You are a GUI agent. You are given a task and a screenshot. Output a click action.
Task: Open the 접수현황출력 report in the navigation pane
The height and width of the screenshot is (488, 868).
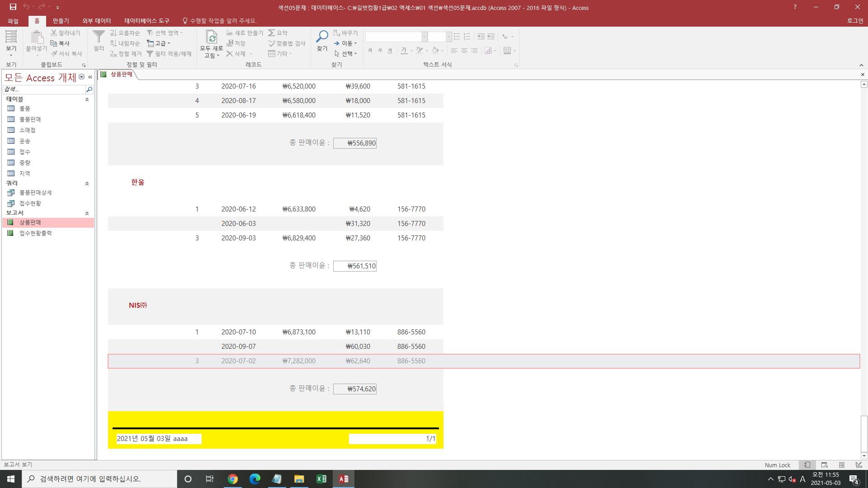(x=35, y=233)
